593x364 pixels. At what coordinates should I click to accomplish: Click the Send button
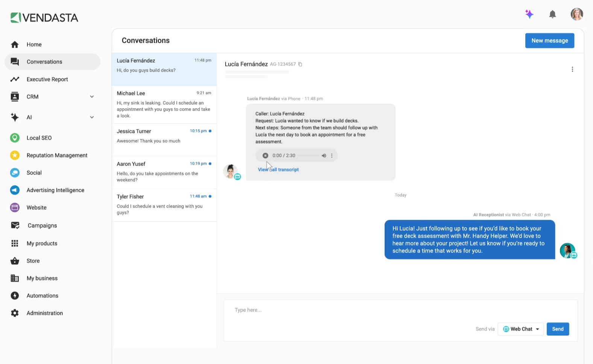pos(558,329)
